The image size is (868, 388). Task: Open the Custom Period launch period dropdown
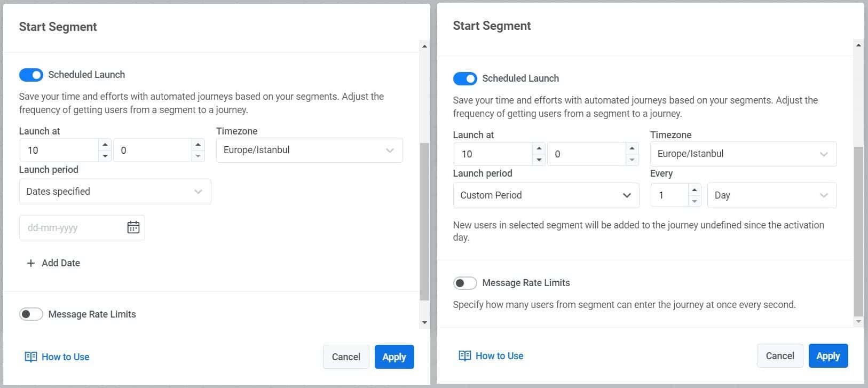click(x=546, y=195)
